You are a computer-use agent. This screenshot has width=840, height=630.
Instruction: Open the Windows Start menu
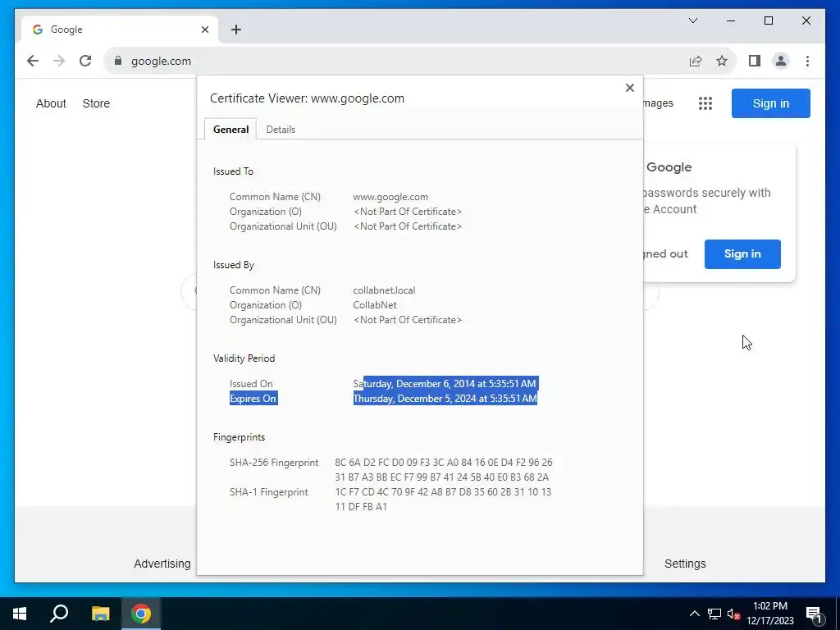pyautogui.click(x=20, y=614)
